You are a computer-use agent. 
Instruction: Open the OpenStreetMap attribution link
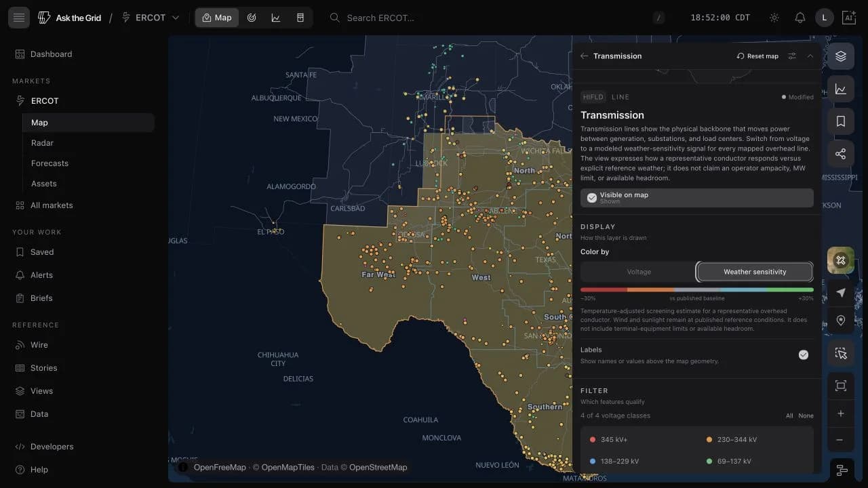click(378, 467)
